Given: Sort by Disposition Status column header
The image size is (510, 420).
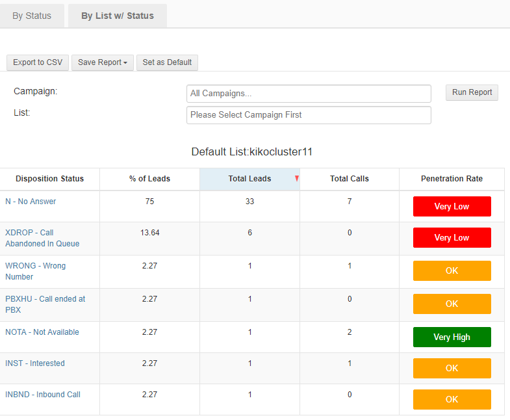Looking at the screenshot, I should coord(50,179).
